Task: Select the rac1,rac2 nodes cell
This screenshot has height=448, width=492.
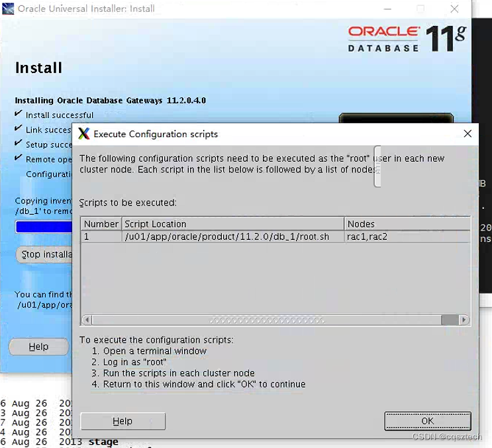Action: click(407, 237)
